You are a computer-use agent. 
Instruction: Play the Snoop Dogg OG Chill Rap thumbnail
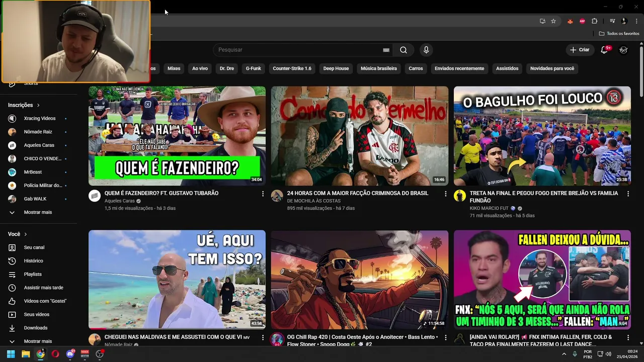pos(360,280)
